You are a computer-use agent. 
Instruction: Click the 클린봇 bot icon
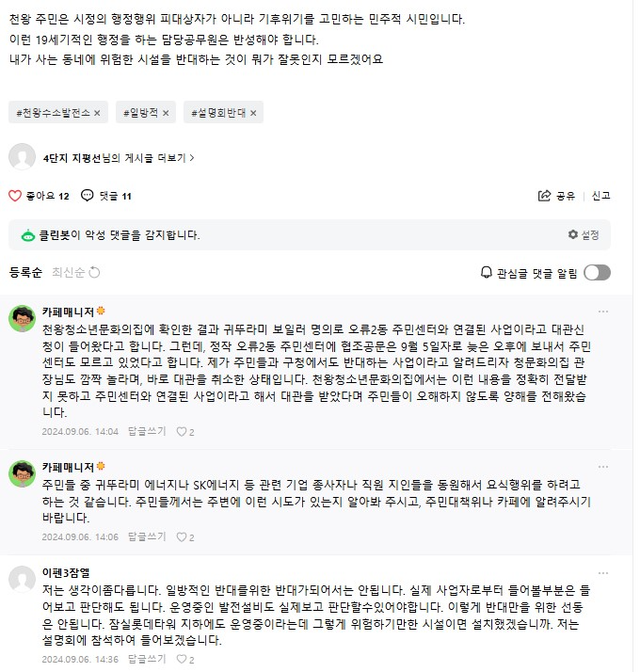pyautogui.click(x=28, y=234)
